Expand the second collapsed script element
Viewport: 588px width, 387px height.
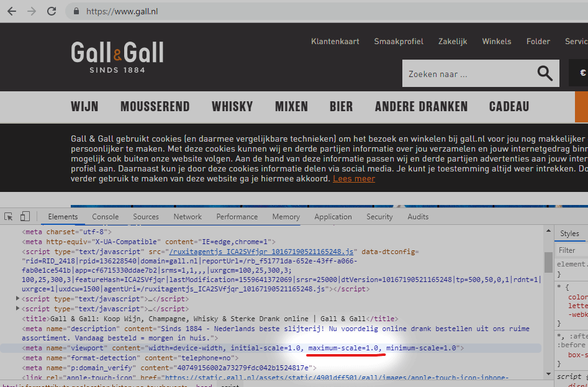click(x=17, y=308)
